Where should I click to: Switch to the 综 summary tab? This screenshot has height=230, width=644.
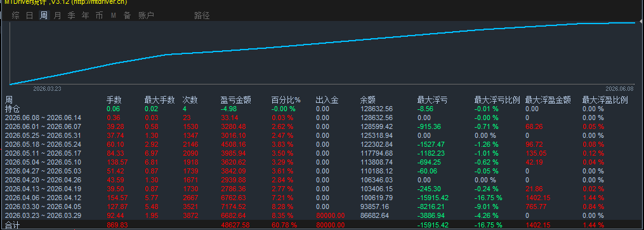click(x=16, y=16)
